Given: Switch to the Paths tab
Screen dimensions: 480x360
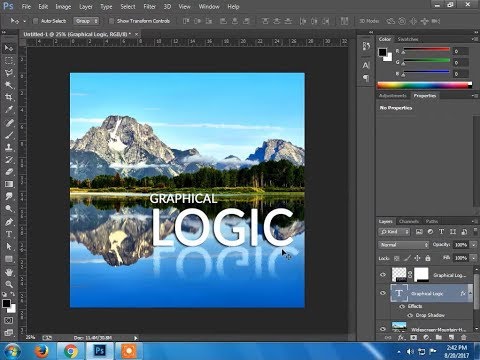Looking at the screenshot, I should coord(432,221).
